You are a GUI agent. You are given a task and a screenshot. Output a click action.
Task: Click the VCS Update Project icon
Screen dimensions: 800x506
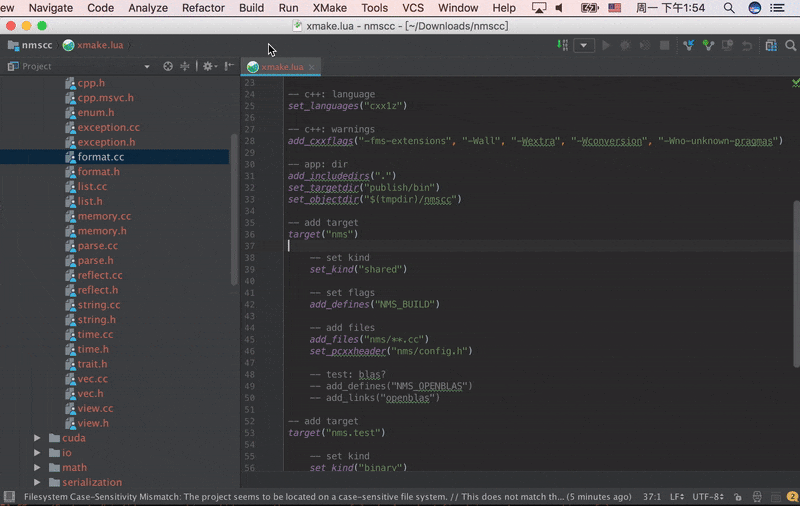(688, 45)
